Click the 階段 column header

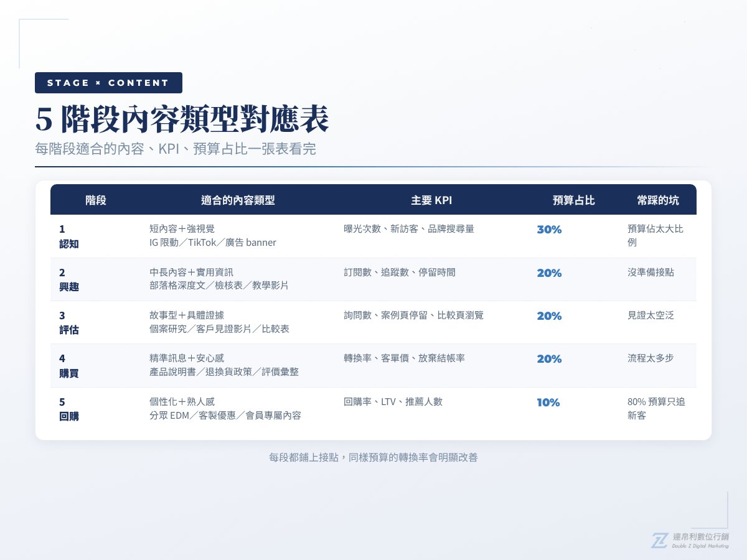(96, 200)
